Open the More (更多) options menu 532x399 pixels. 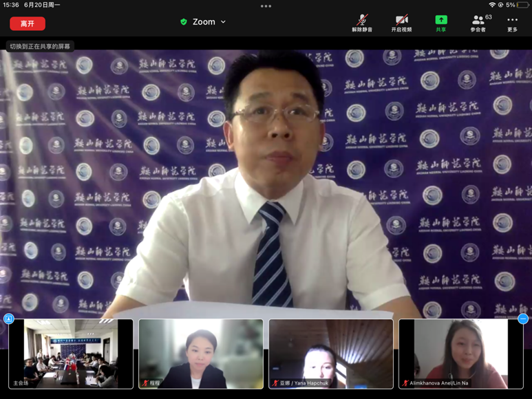512,23
